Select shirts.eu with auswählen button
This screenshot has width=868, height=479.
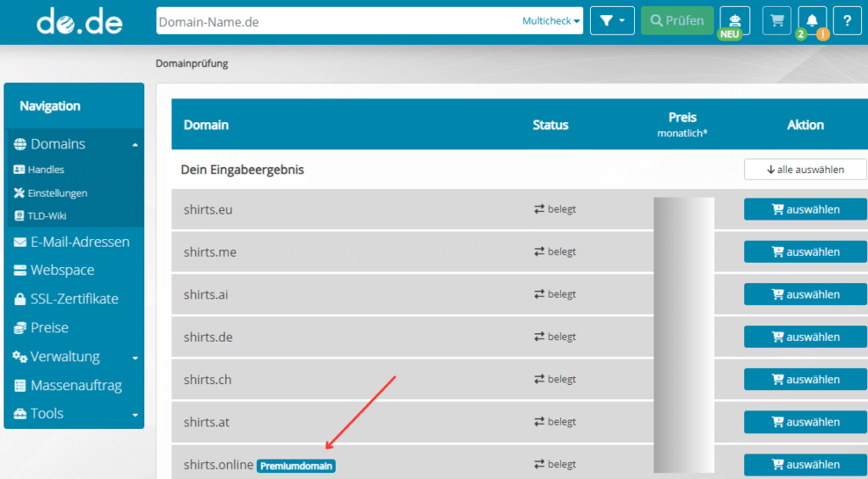[x=805, y=209]
